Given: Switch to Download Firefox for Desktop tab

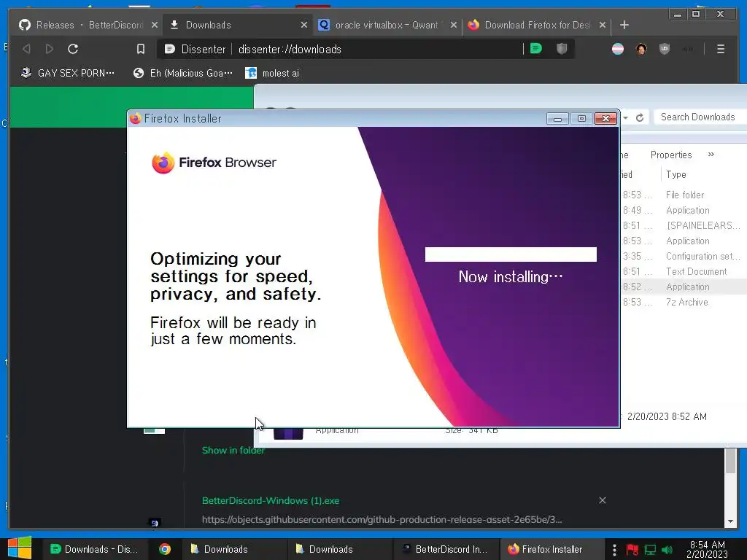Looking at the screenshot, I should pos(537,26).
